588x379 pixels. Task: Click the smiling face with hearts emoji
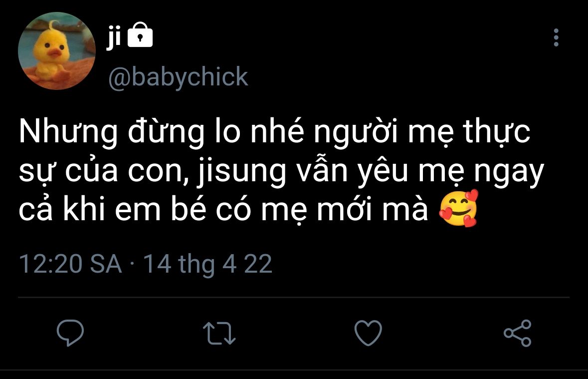(459, 208)
